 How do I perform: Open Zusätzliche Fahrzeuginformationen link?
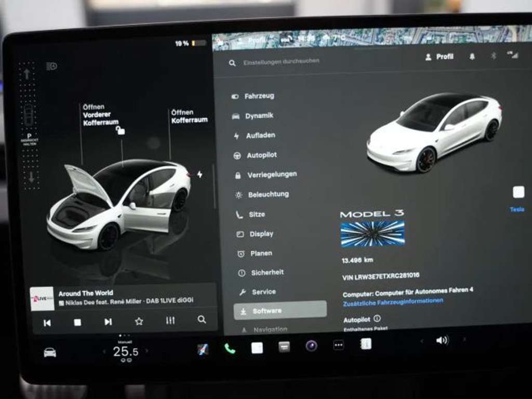393,301
